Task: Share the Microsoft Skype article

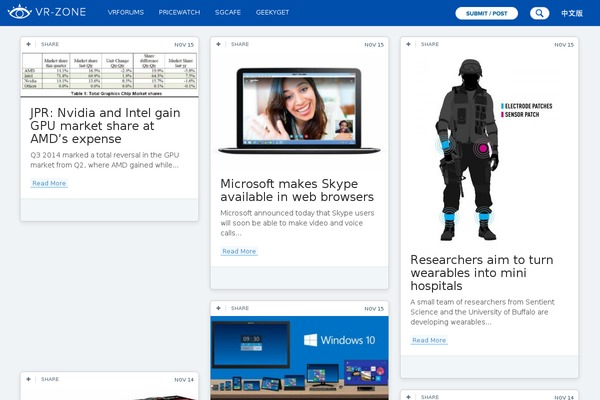Action: (x=240, y=44)
